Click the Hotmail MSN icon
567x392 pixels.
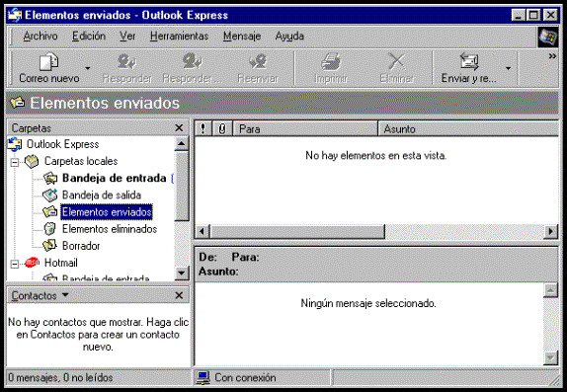click(x=32, y=263)
